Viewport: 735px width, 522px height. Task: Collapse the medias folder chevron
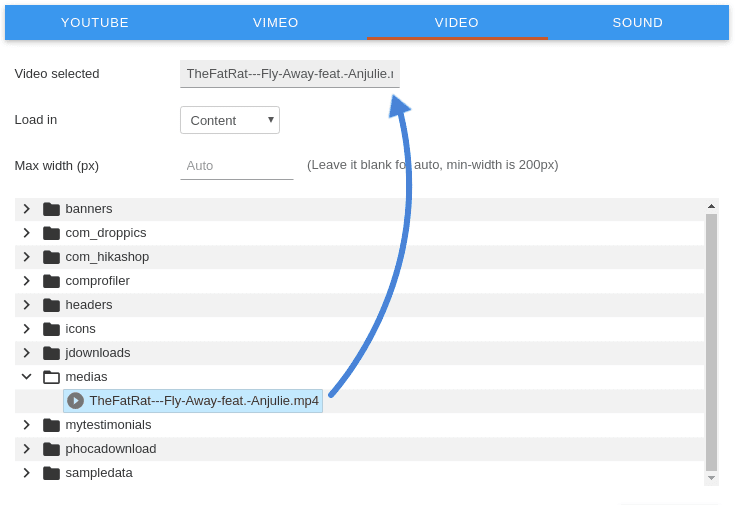27,377
